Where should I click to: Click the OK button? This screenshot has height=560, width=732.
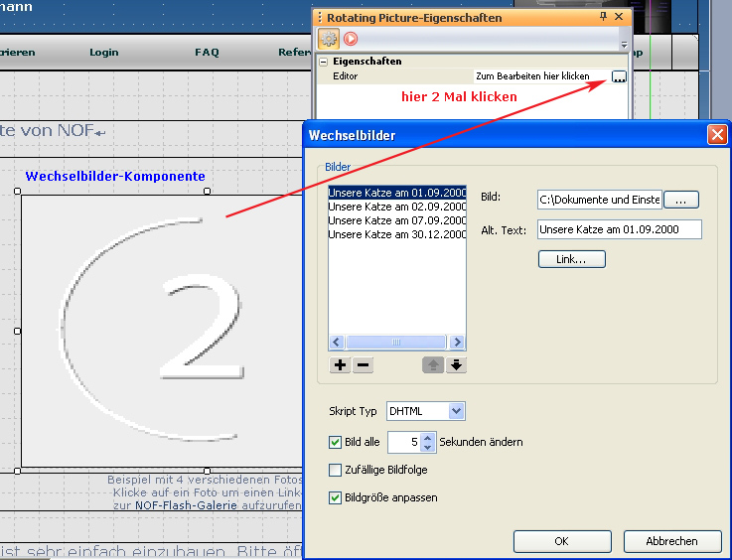561,541
